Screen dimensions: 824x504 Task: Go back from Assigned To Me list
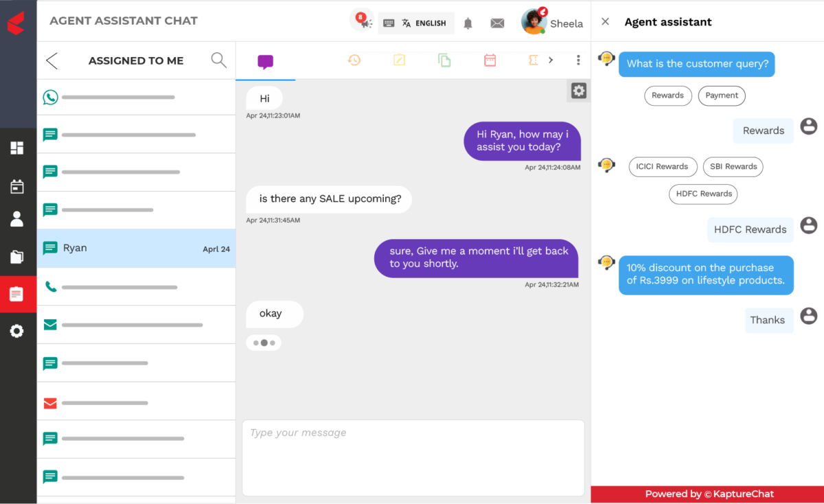point(51,60)
